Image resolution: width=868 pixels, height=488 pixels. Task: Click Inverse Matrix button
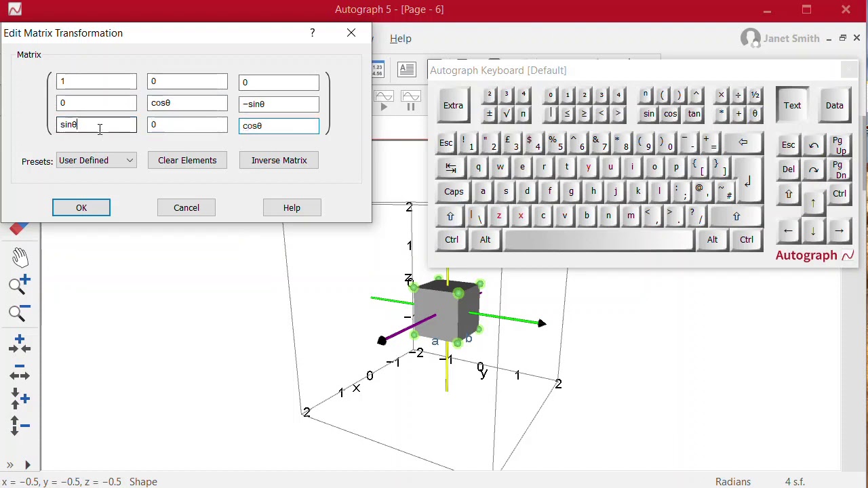coord(279,161)
